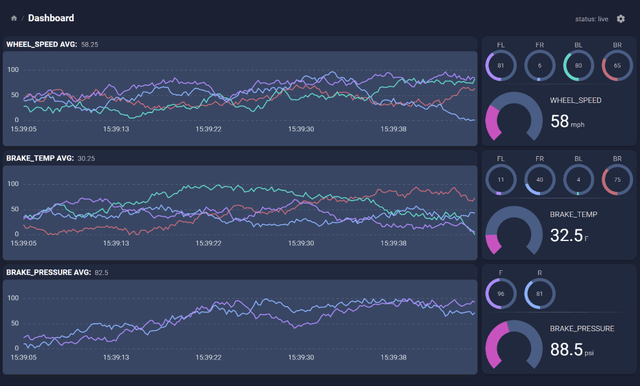
Task: Select the wheel speed FR ring gauge
Action: (540, 65)
